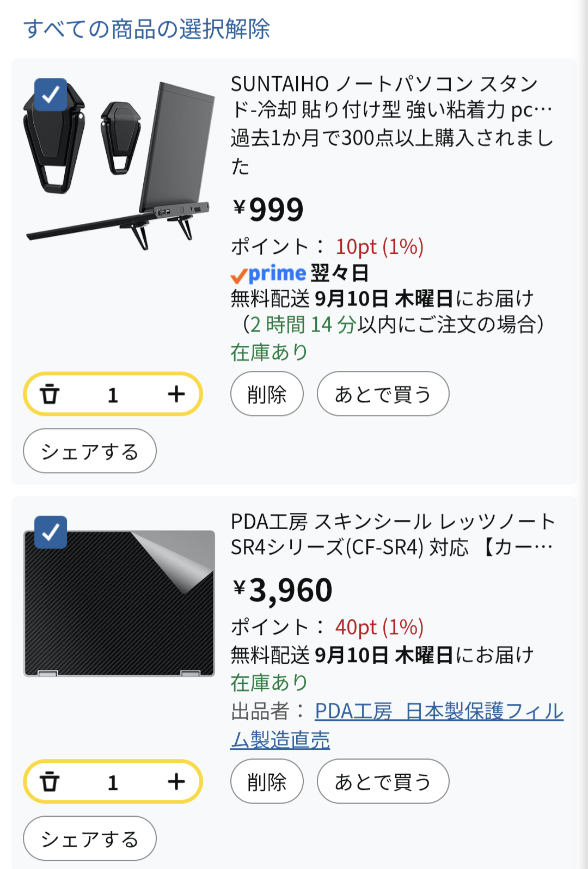588x869 pixels.
Task: Open seller link PDA工房 日本製保護フィルム製造直売
Action: coord(397,726)
